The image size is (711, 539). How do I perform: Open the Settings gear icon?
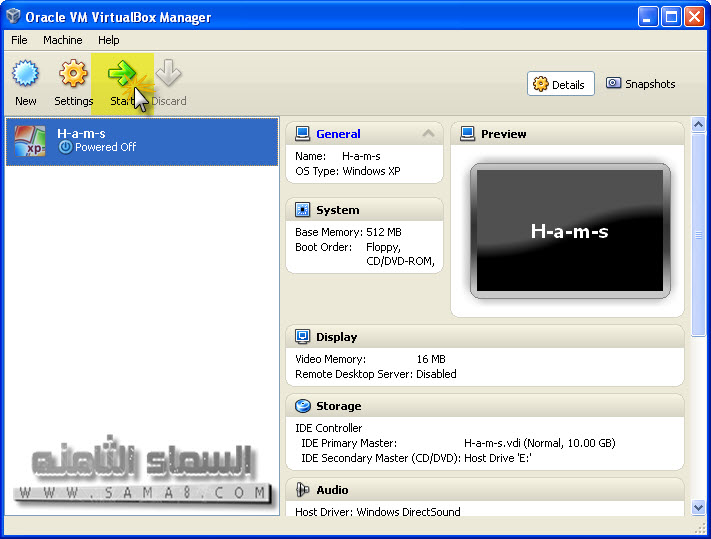(73, 75)
